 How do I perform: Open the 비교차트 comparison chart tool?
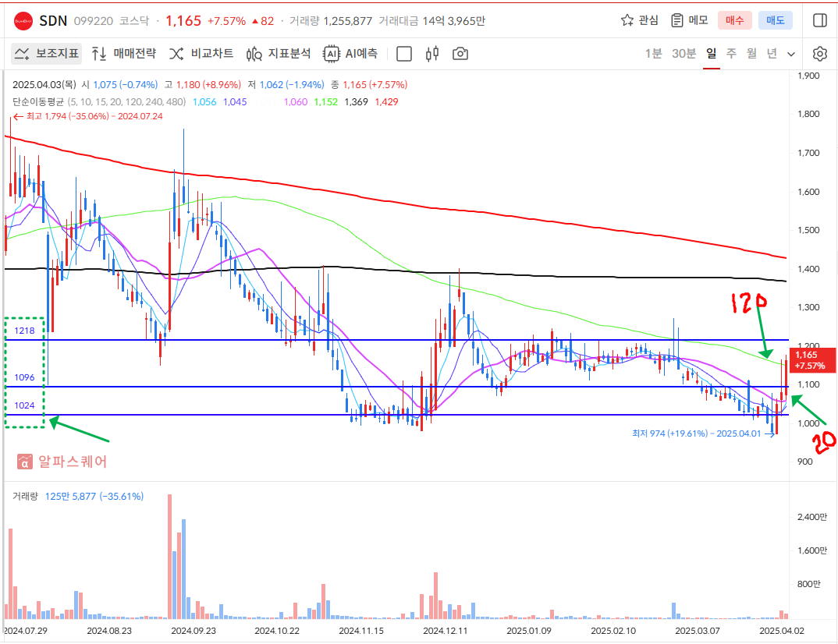coord(201,54)
